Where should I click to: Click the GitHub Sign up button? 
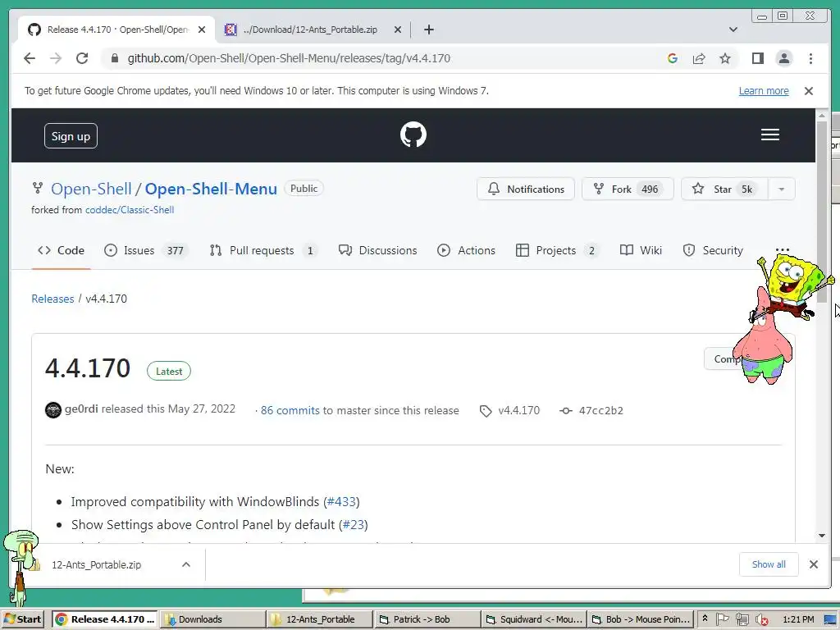[71, 136]
